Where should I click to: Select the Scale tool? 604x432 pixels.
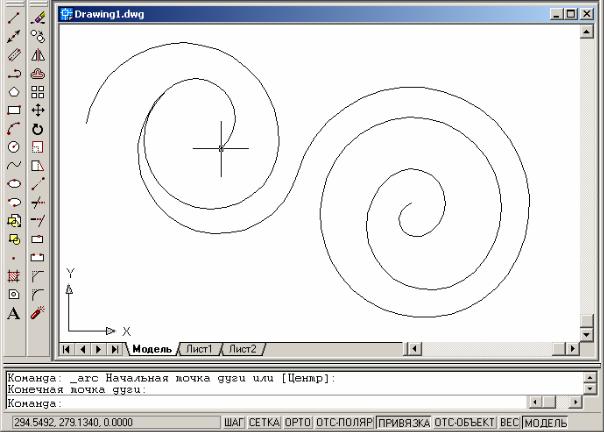38,147
